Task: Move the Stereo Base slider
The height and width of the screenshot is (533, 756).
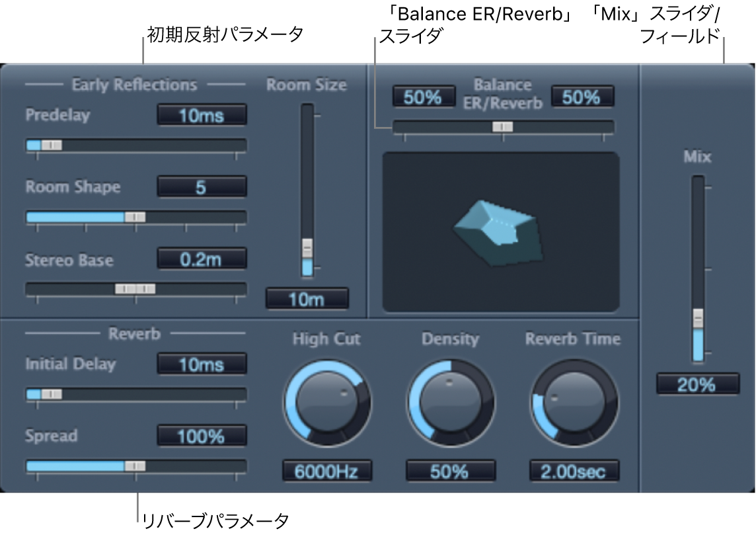Action: 135,288
